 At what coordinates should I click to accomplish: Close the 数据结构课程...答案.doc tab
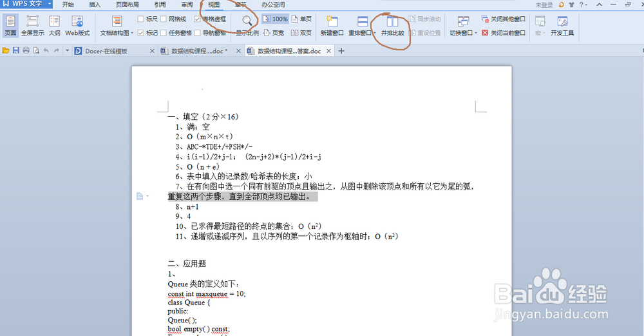(328, 51)
